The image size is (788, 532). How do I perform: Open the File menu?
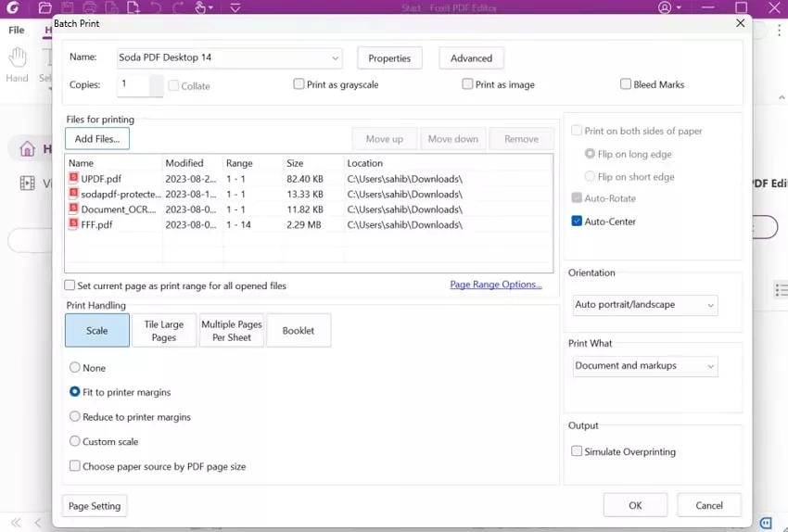click(x=16, y=31)
